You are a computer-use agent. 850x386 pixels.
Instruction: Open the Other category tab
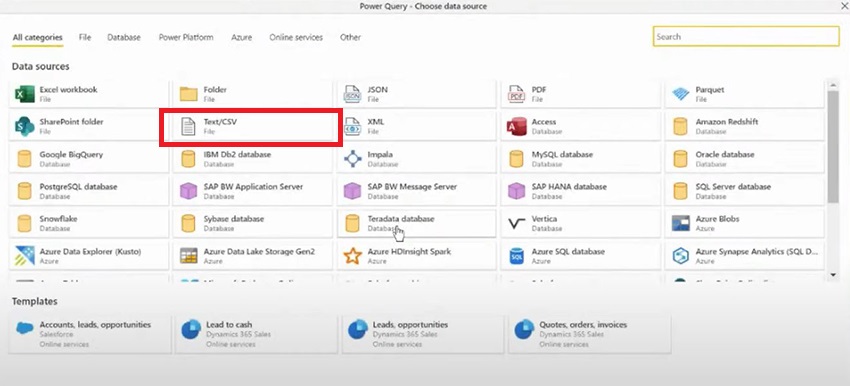350,37
